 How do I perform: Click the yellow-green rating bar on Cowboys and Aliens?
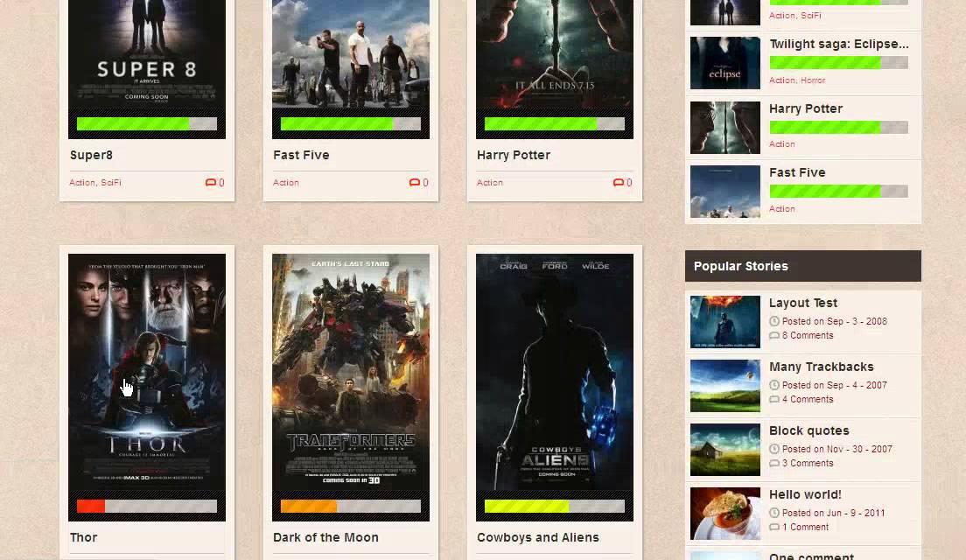(555, 507)
